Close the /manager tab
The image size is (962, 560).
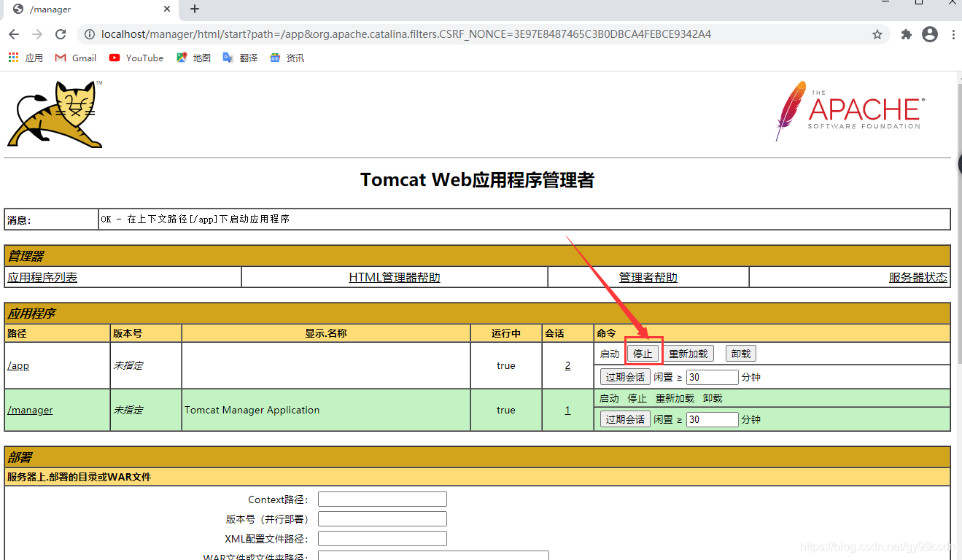(x=167, y=9)
